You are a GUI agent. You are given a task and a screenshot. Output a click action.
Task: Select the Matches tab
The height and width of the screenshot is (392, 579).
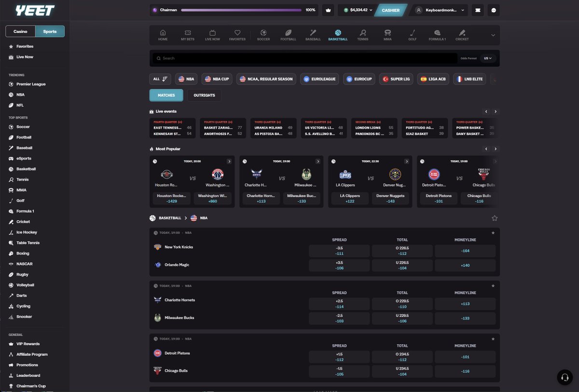[166, 95]
